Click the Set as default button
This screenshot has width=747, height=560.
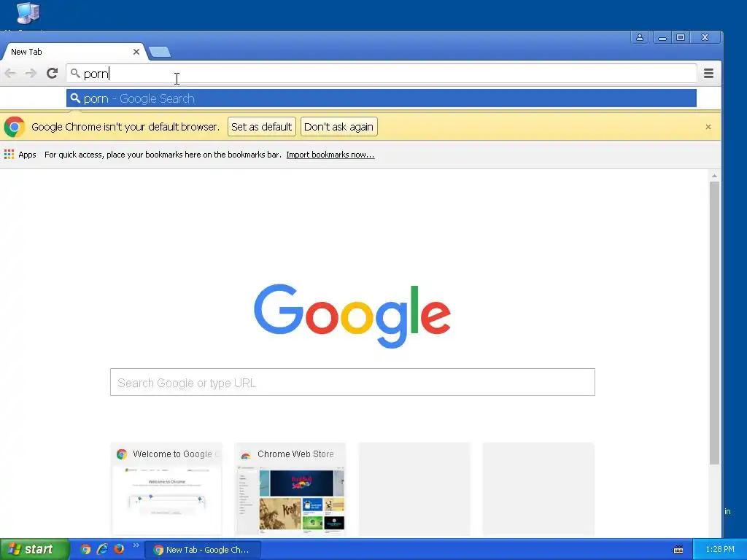point(262,127)
